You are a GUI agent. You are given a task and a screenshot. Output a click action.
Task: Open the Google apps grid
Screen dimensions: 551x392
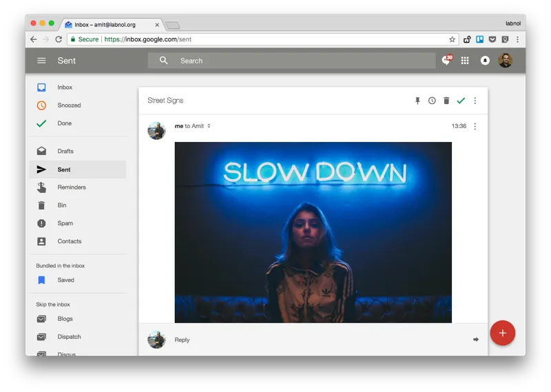tap(465, 61)
